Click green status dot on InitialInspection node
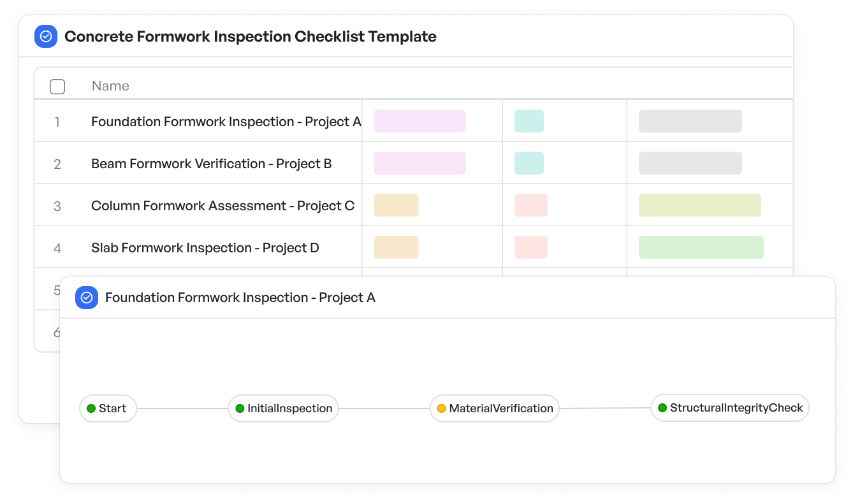 (240, 408)
